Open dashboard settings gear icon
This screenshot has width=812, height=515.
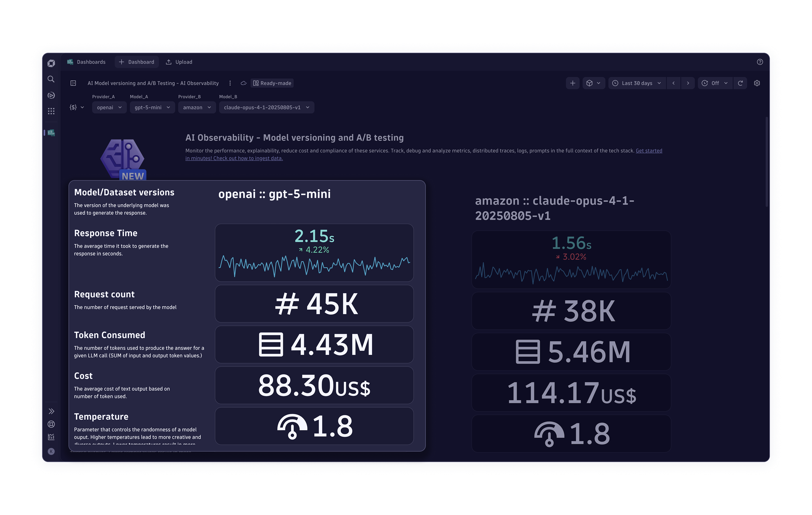click(x=757, y=83)
